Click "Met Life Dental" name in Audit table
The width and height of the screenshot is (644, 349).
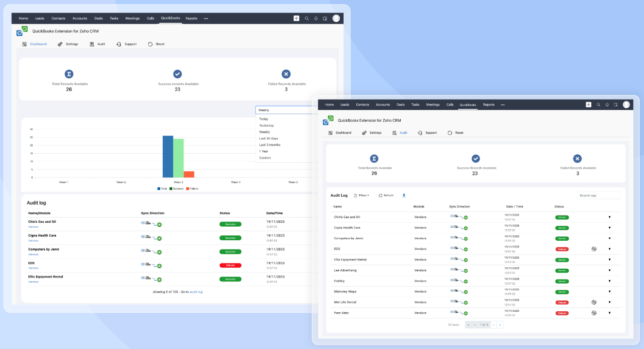coord(344,302)
